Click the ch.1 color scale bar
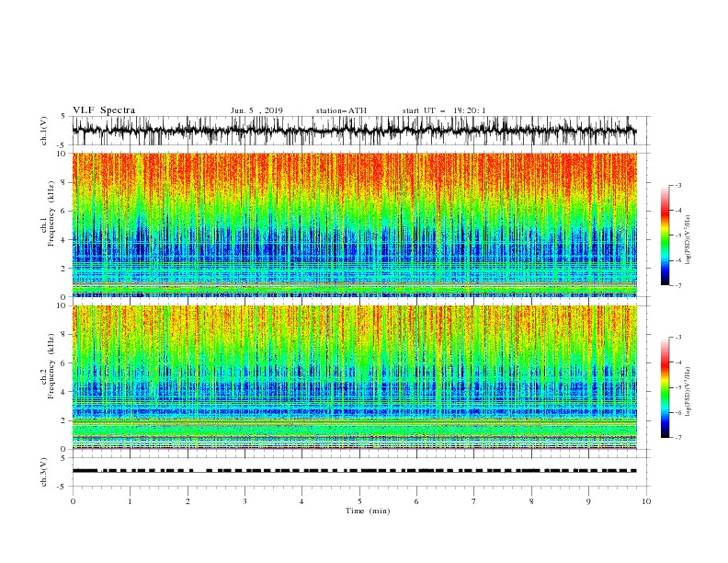 [x=665, y=236]
